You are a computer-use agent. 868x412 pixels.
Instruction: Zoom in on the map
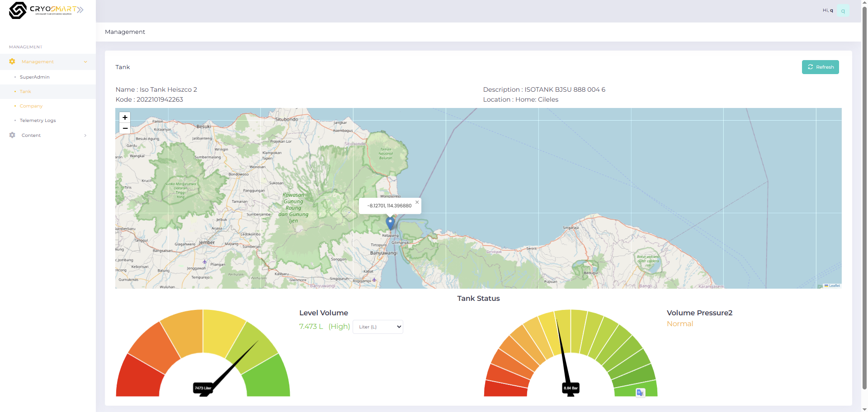tap(125, 117)
